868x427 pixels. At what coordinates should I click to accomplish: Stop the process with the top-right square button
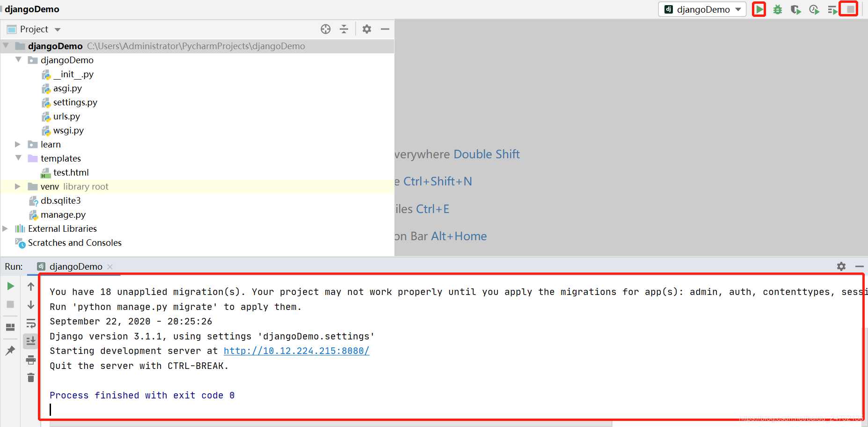click(x=850, y=9)
